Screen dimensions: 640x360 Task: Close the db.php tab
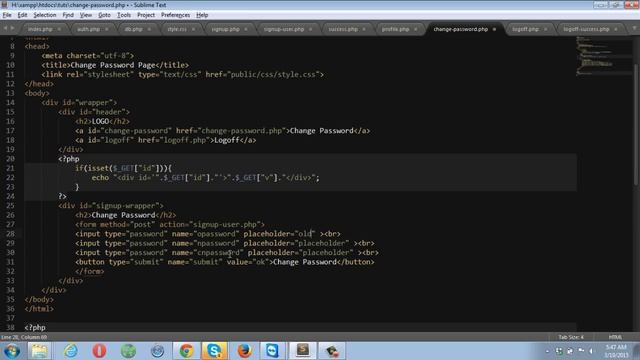(x=149, y=29)
